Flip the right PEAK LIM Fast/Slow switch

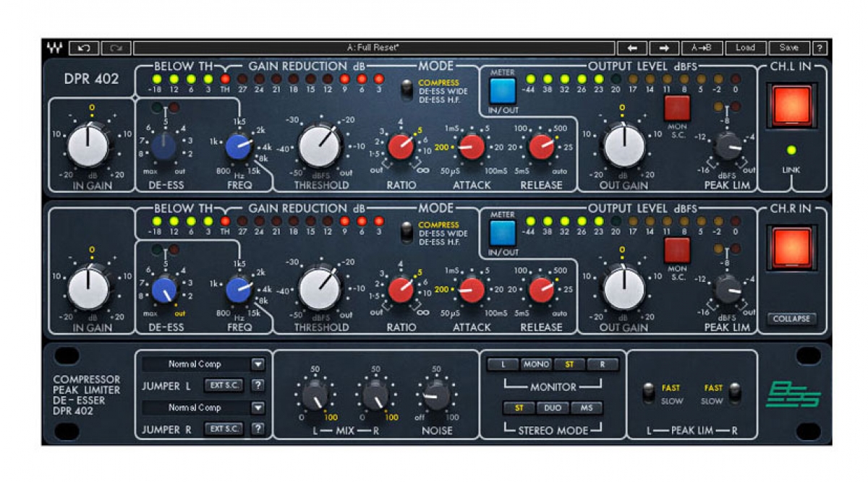pyautogui.click(x=735, y=394)
